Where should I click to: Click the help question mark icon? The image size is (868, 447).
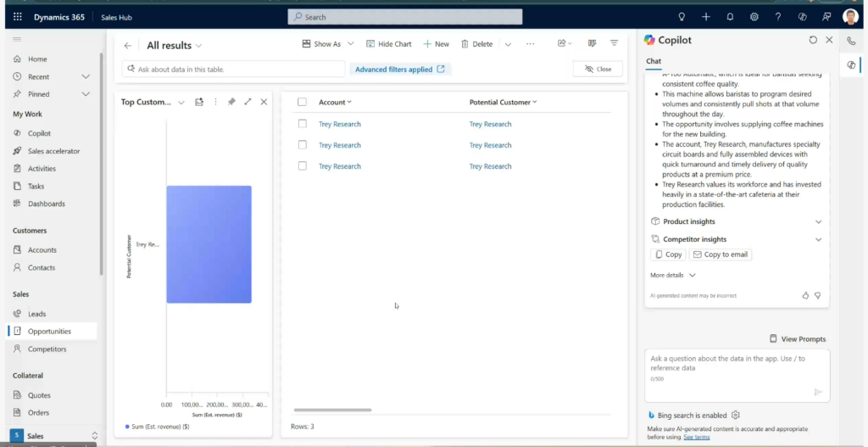[x=778, y=17]
